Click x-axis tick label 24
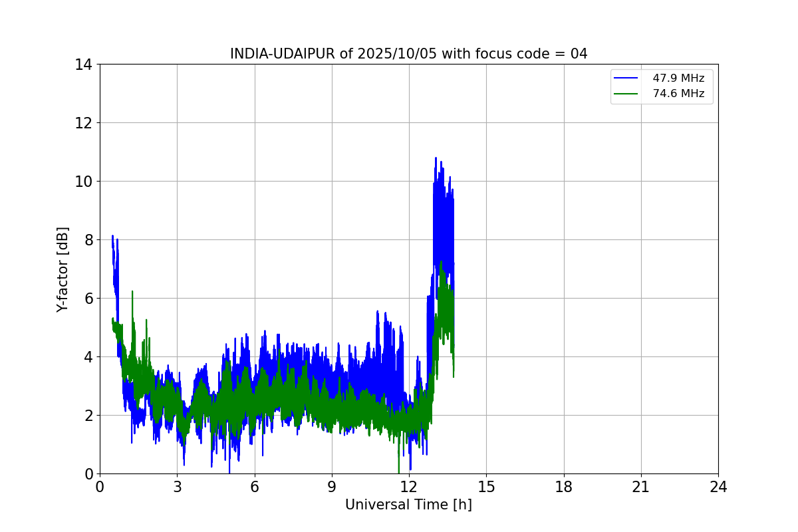798x532 pixels. 718,487
